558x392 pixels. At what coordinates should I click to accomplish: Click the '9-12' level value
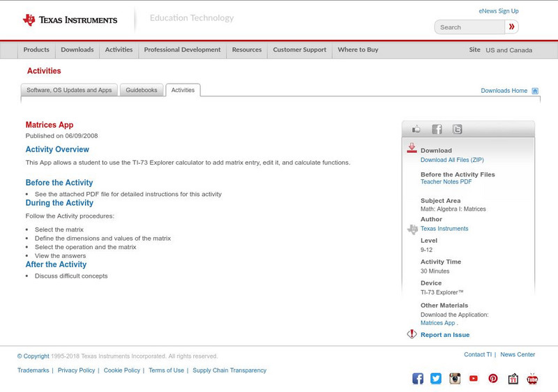pyautogui.click(x=426, y=250)
